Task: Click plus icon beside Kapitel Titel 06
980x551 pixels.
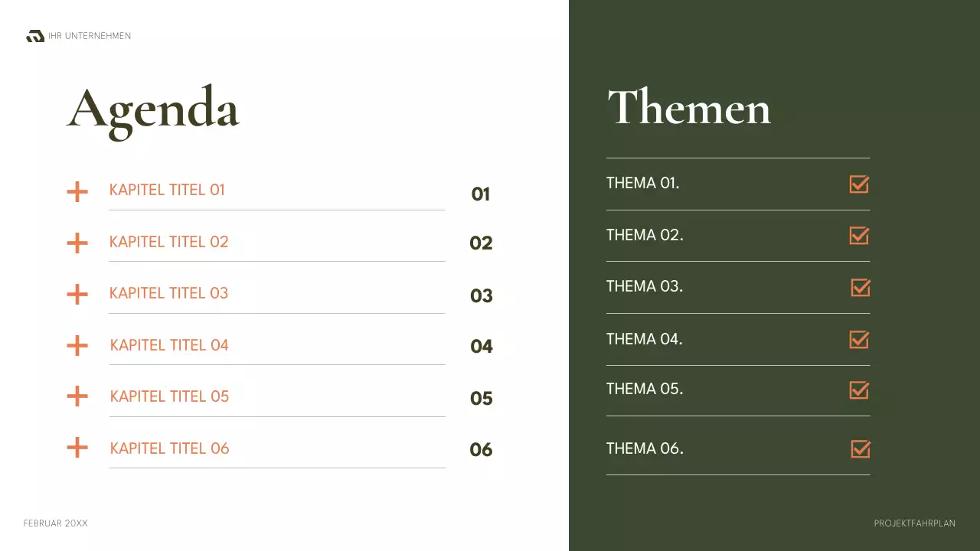Action: coord(77,448)
